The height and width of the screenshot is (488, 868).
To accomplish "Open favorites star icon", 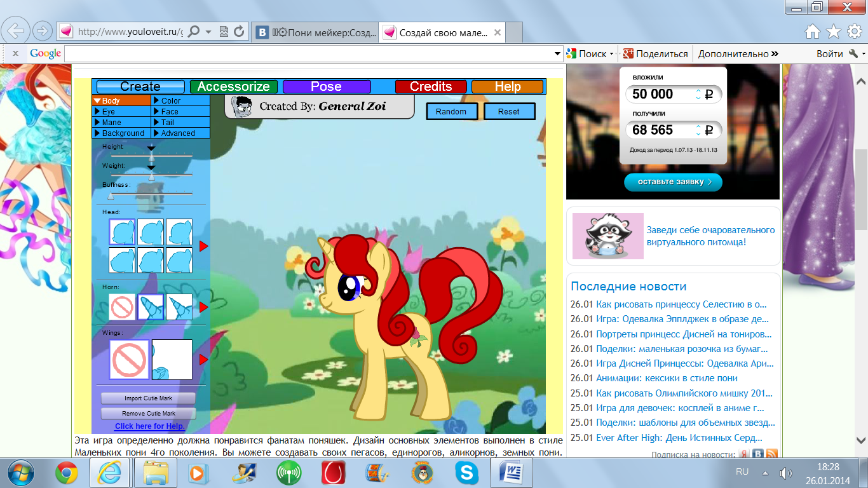I will 834,31.
